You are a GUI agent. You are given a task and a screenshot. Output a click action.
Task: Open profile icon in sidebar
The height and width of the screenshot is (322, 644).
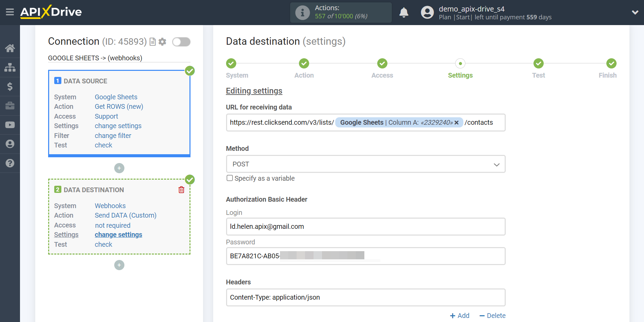tap(10, 144)
